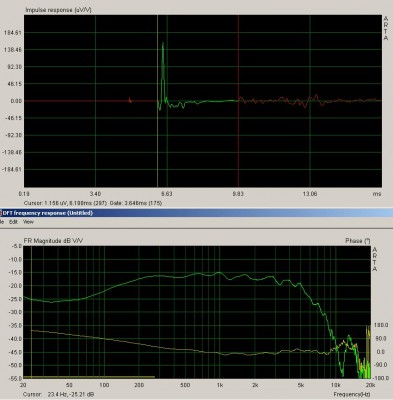Click the DFT window's title bar icon

pos(1,213)
